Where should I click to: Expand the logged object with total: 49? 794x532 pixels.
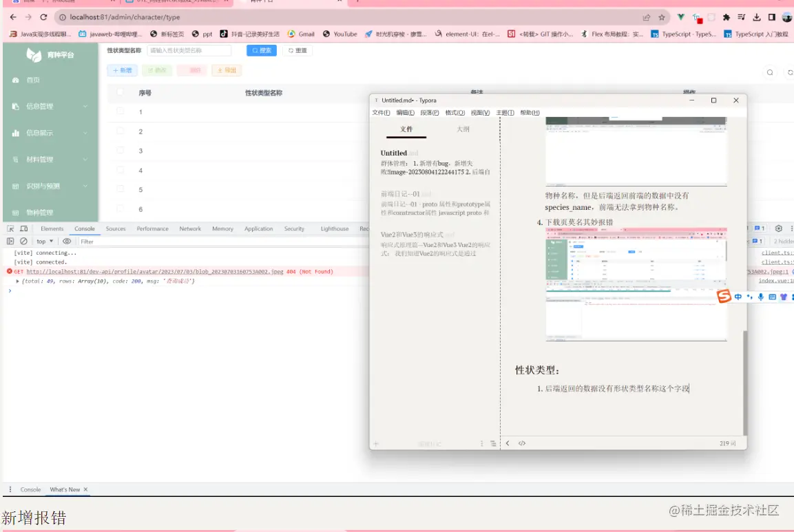pos(18,281)
